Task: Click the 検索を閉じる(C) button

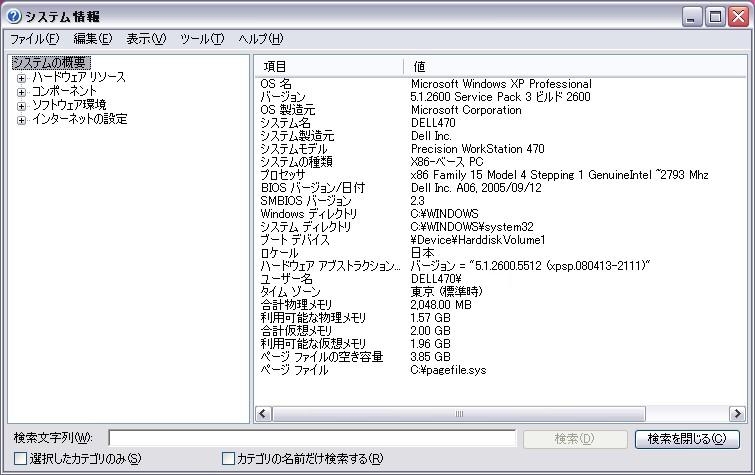Action: [687, 439]
